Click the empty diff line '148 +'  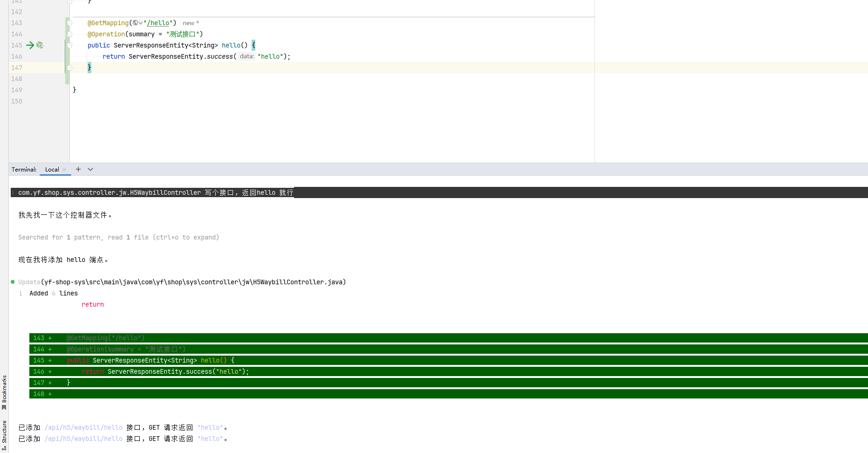click(x=448, y=394)
